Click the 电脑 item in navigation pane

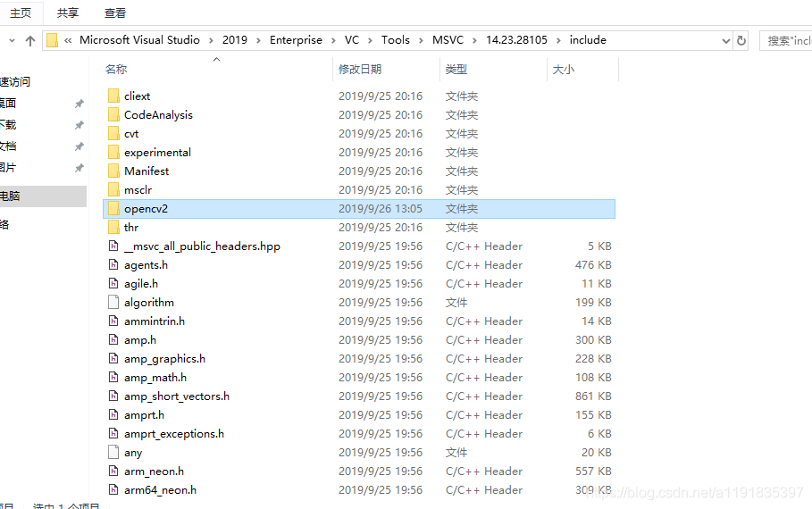pyautogui.click(x=10, y=196)
